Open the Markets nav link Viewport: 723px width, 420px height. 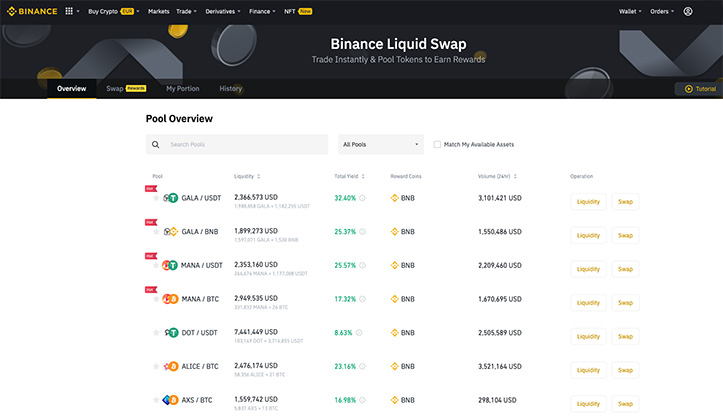(x=159, y=11)
